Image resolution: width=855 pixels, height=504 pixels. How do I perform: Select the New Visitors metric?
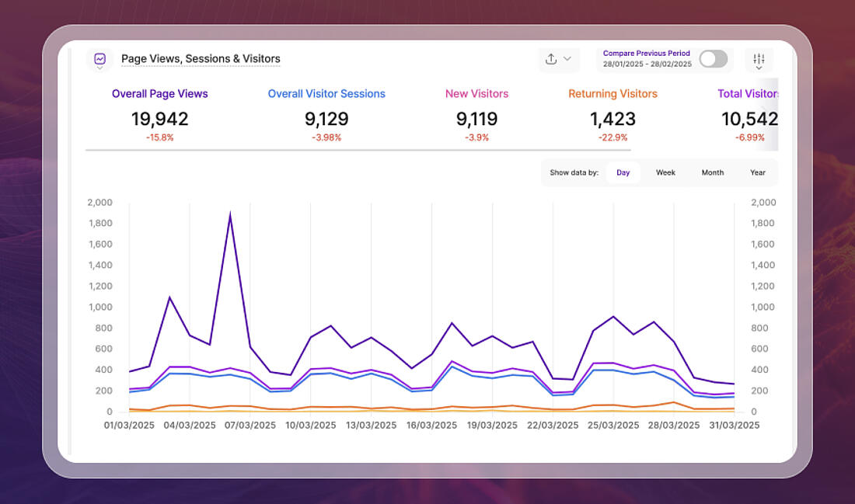click(476, 94)
